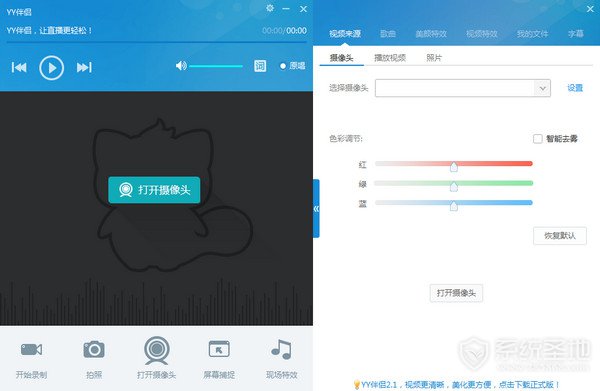This screenshot has width=600, height=391.
Task: Skip to next track
Action: click(x=84, y=67)
